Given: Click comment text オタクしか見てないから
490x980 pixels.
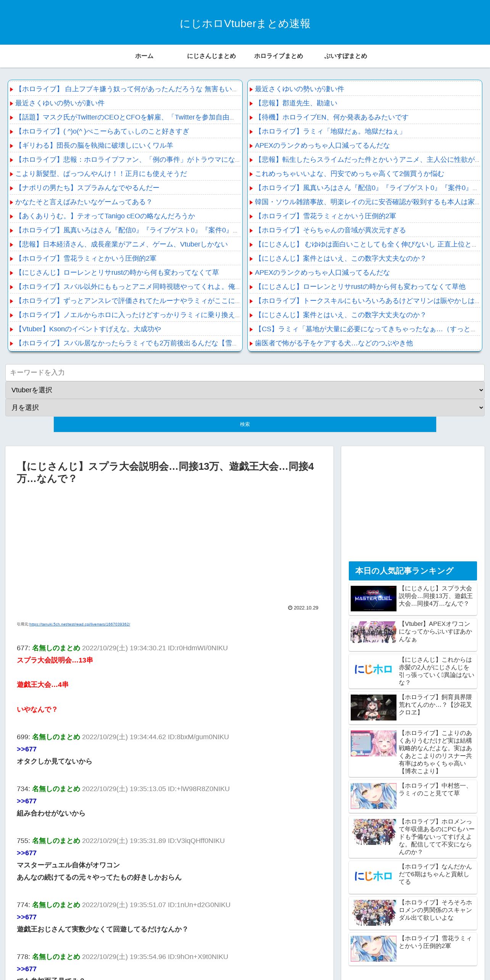Looking at the screenshot, I should click(55, 761).
